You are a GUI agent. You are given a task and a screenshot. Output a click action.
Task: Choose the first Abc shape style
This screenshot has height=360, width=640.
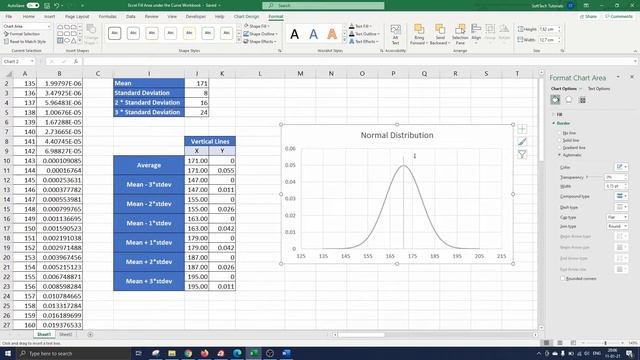[115, 33]
